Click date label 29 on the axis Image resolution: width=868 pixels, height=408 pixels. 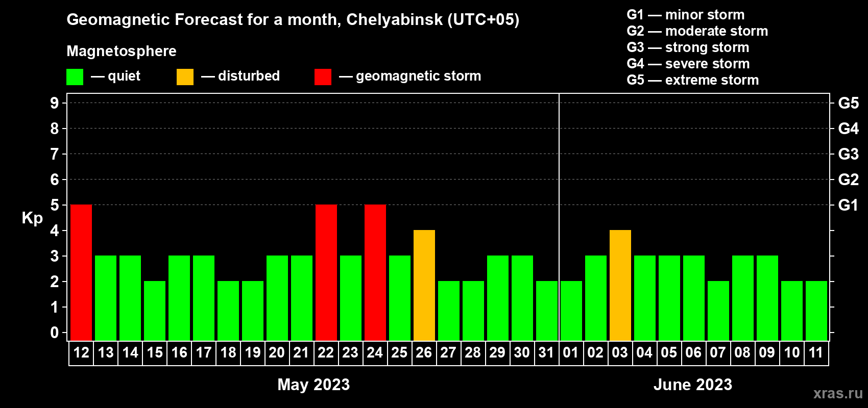[x=498, y=352]
